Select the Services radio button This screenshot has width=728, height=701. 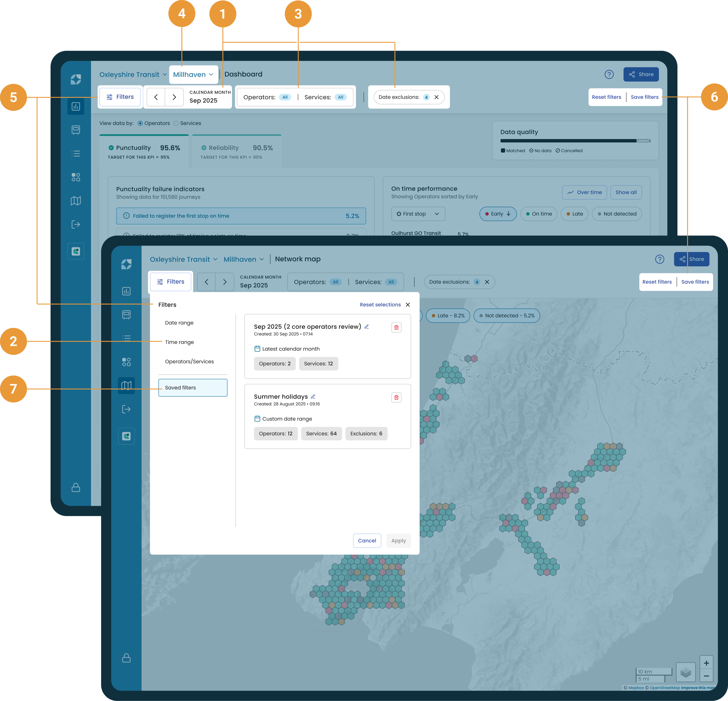point(176,123)
